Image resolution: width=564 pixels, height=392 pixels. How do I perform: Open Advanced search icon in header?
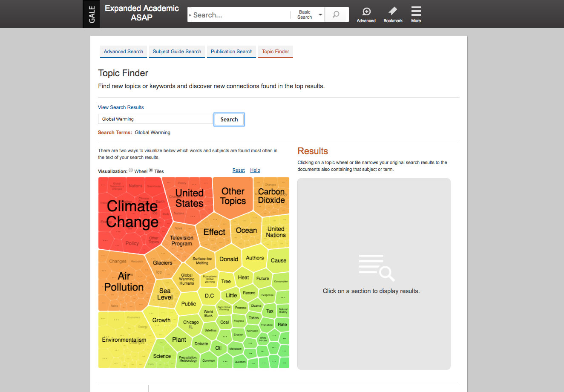tap(366, 14)
